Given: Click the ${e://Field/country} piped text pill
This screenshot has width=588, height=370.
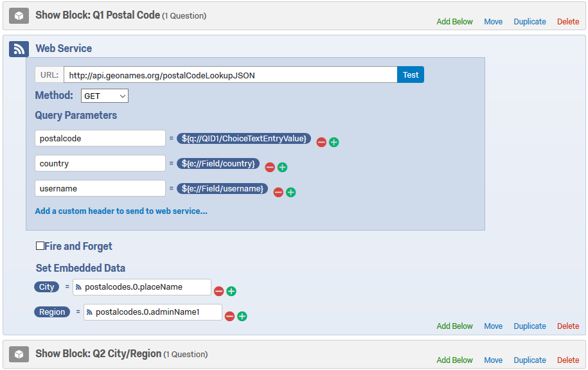Looking at the screenshot, I should [x=218, y=164].
